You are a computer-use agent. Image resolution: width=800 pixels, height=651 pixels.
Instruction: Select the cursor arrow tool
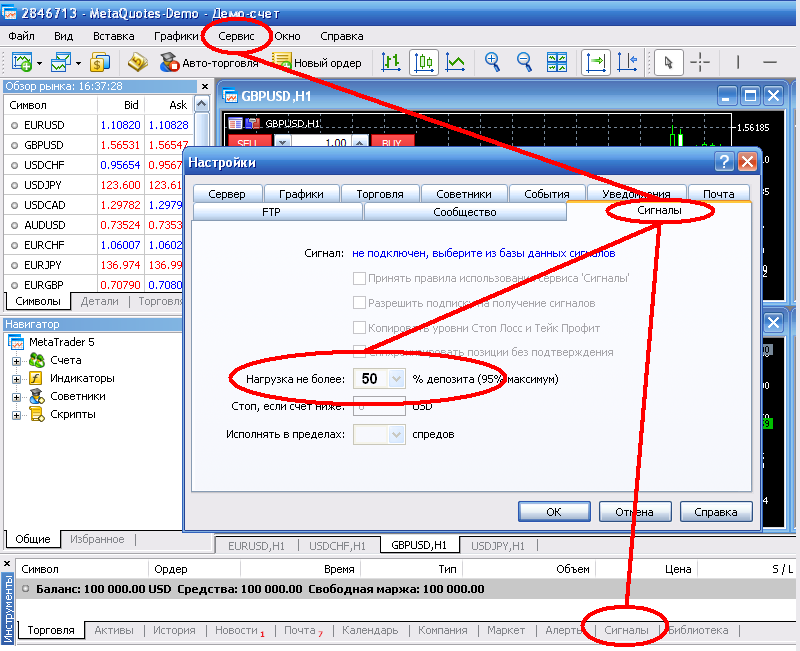[x=668, y=62]
